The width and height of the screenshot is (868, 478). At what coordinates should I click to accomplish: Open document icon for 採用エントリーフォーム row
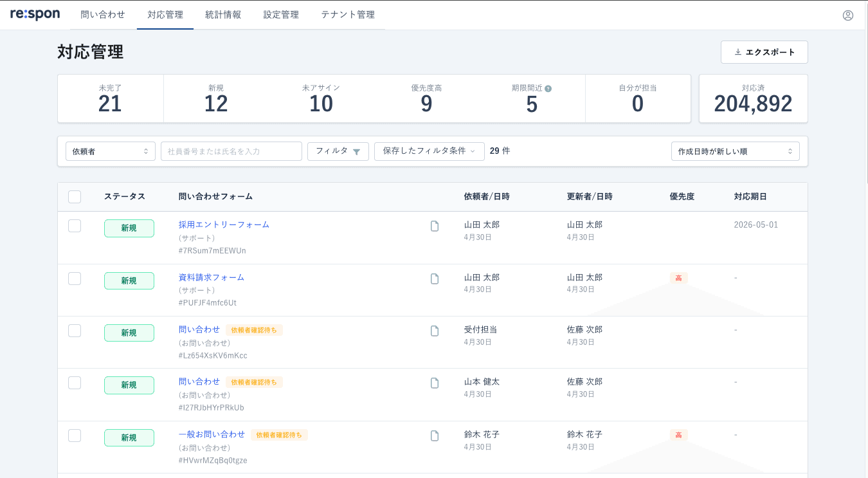tap(435, 226)
